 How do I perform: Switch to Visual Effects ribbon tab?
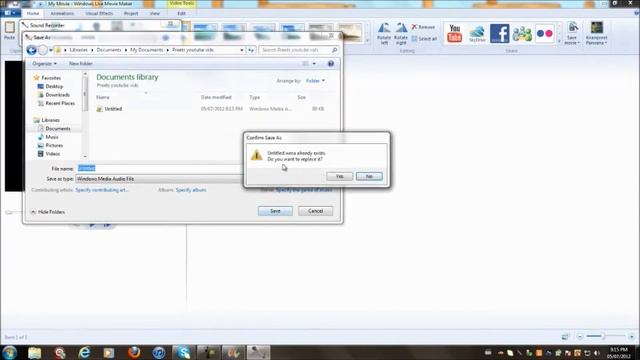99,13
